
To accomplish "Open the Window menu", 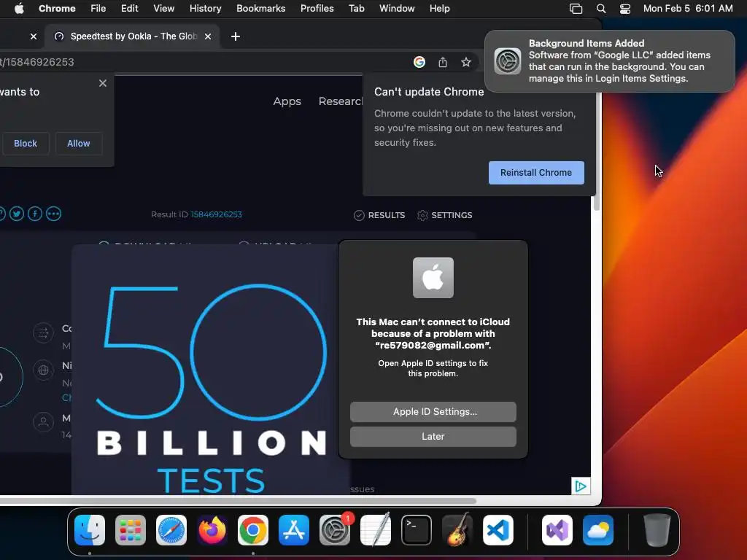I will 397,9.
